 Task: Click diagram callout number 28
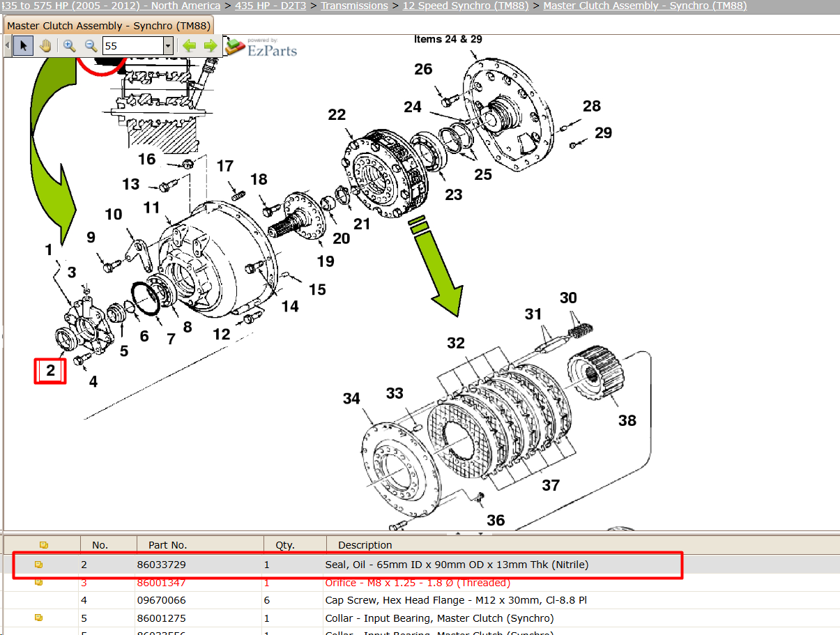click(x=592, y=106)
